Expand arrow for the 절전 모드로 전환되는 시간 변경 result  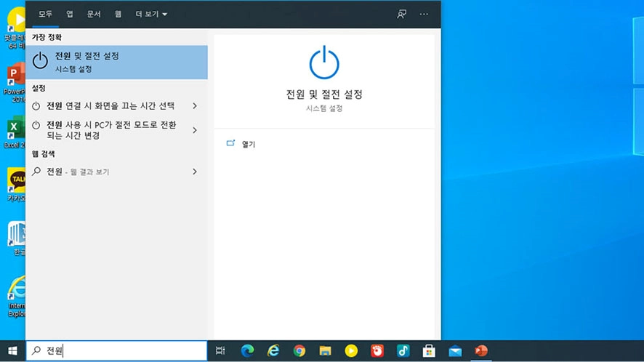click(x=195, y=130)
